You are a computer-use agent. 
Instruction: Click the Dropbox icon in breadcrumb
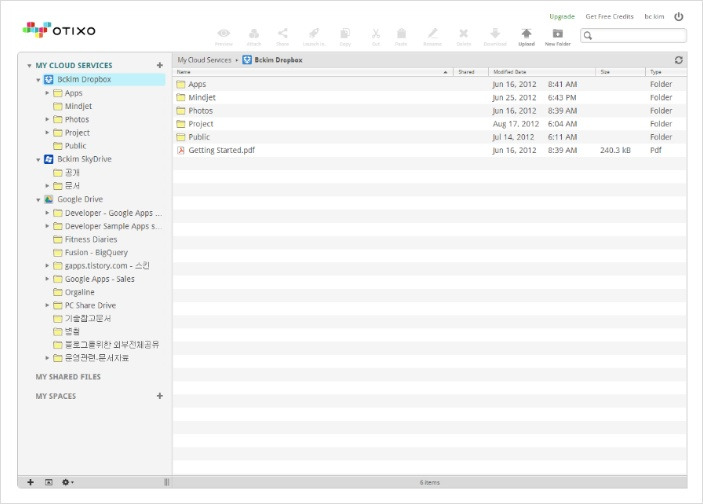[247, 60]
